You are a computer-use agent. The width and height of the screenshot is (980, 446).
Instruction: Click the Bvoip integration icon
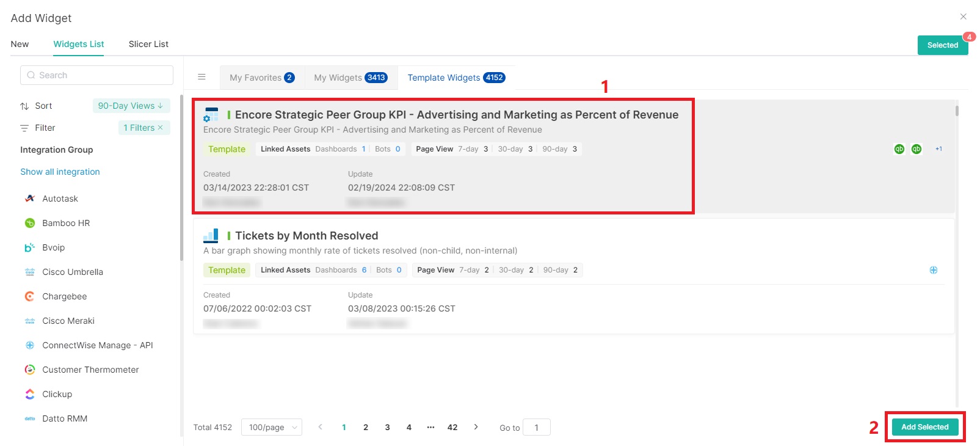(30, 247)
